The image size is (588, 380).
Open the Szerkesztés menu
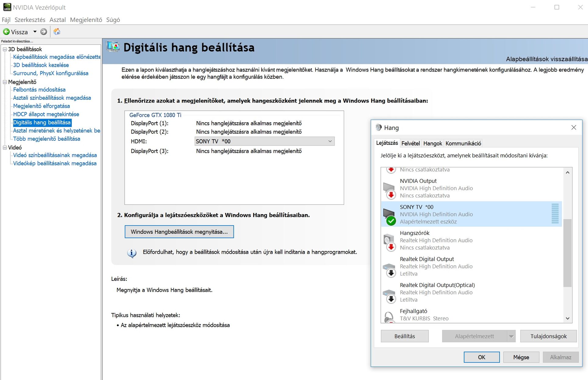(x=30, y=20)
